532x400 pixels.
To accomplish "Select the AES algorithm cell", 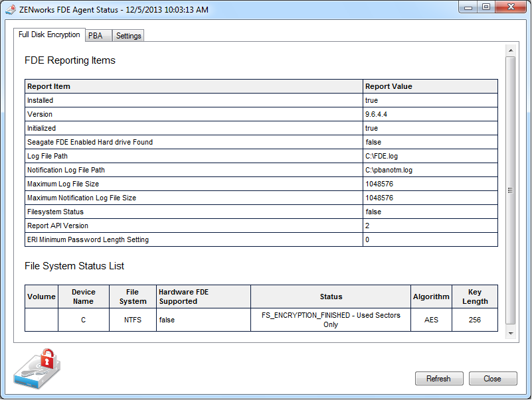I will click(431, 320).
